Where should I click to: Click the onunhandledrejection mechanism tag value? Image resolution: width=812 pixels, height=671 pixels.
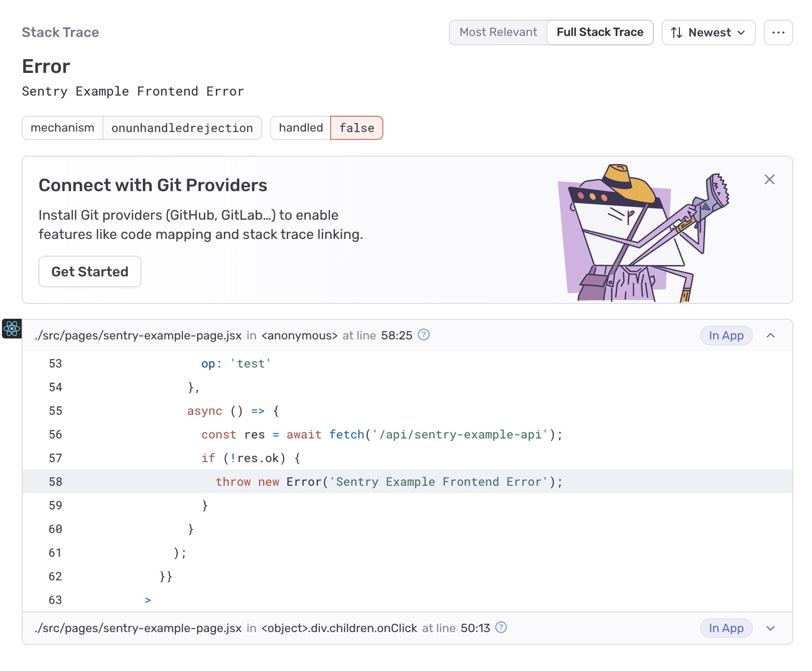[x=182, y=128]
